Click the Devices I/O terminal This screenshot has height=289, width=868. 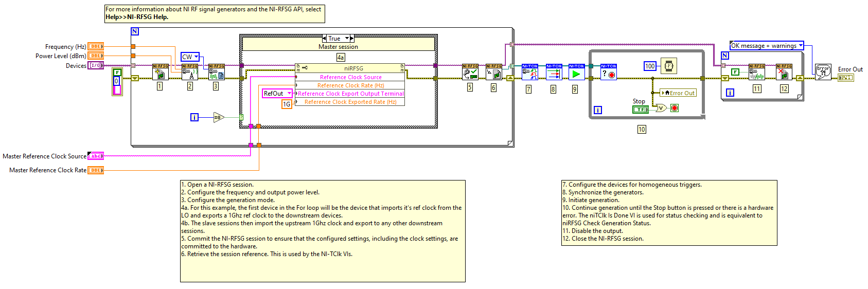click(x=96, y=65)
